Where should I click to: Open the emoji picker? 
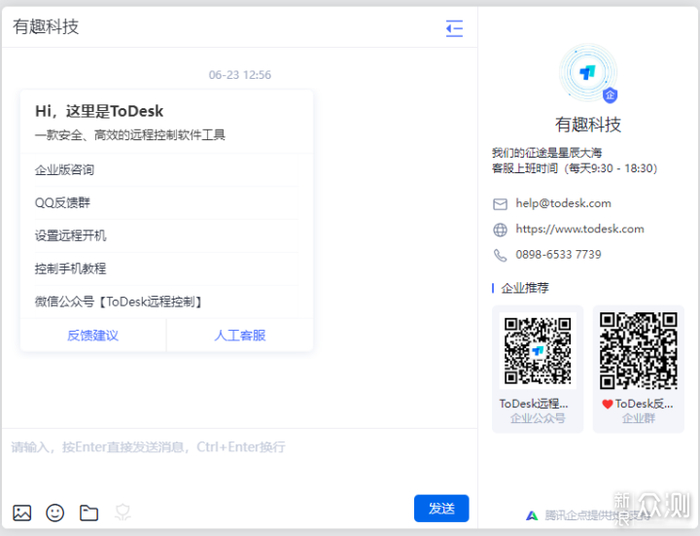pos(55,513)
